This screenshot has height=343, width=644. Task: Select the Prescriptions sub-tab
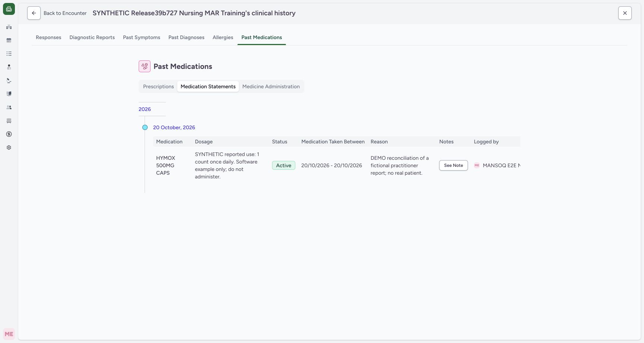pyautogui.click(x=158, y=86)
